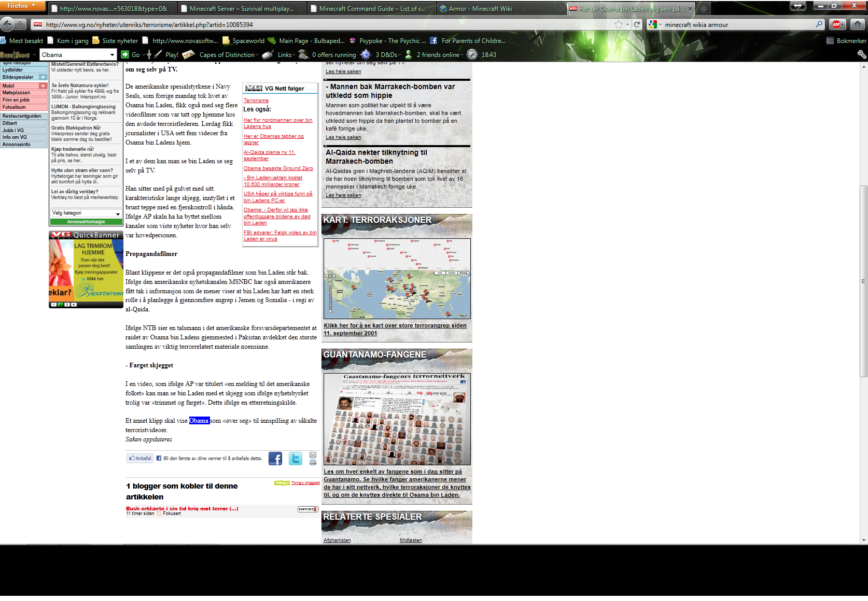Open the Terrorisme link
Screen dimensions: 868x601
[x=256, y=101]
